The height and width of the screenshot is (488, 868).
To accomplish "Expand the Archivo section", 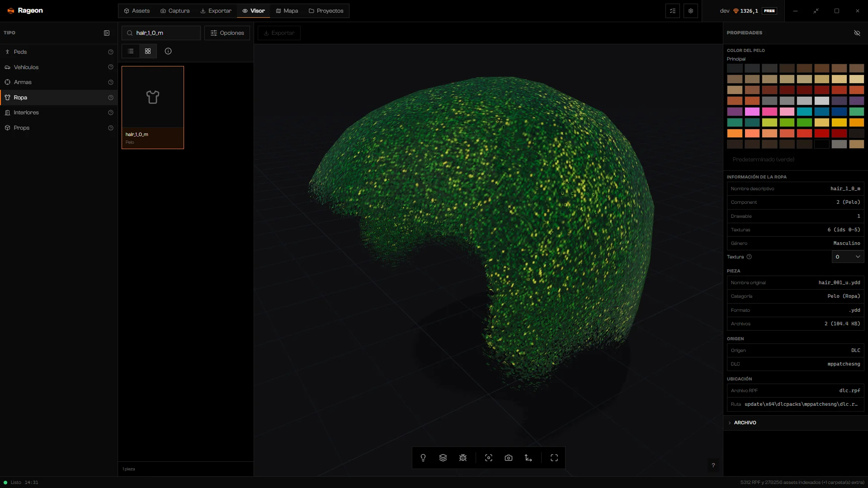I will tap(795, 422).
